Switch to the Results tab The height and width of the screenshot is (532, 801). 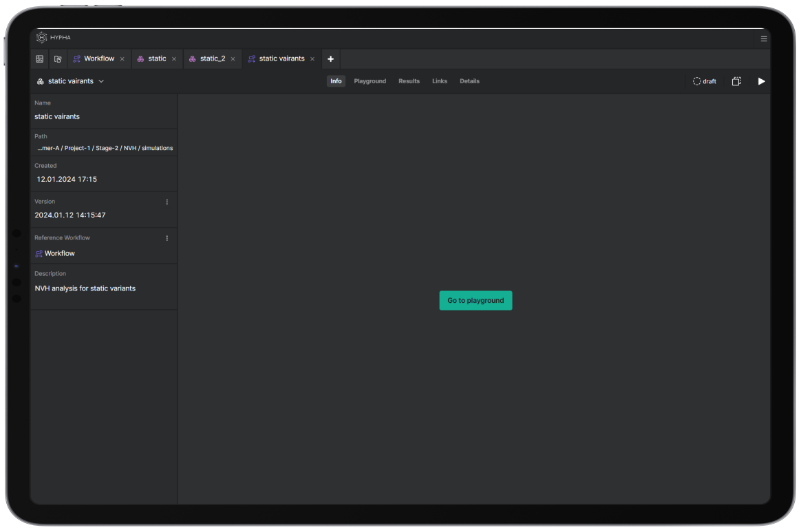pyautogui.click(x=409, y=81)
